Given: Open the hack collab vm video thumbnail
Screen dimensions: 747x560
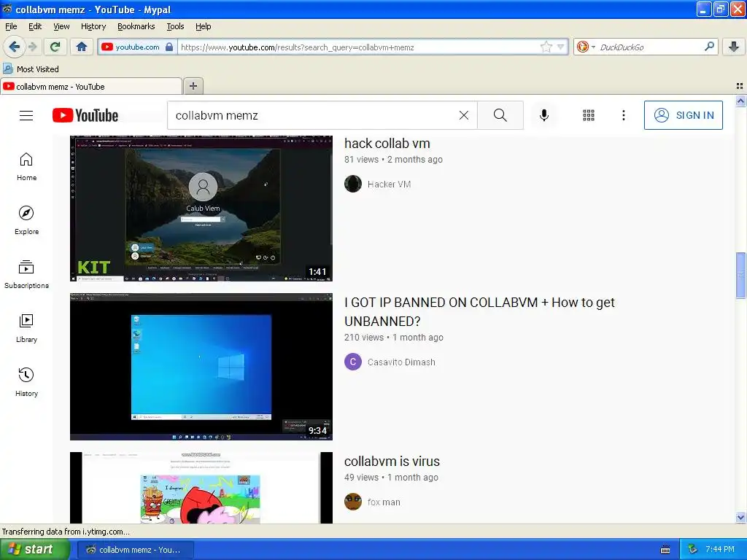Looking at the screenshot, I should [x=201, y=209].
